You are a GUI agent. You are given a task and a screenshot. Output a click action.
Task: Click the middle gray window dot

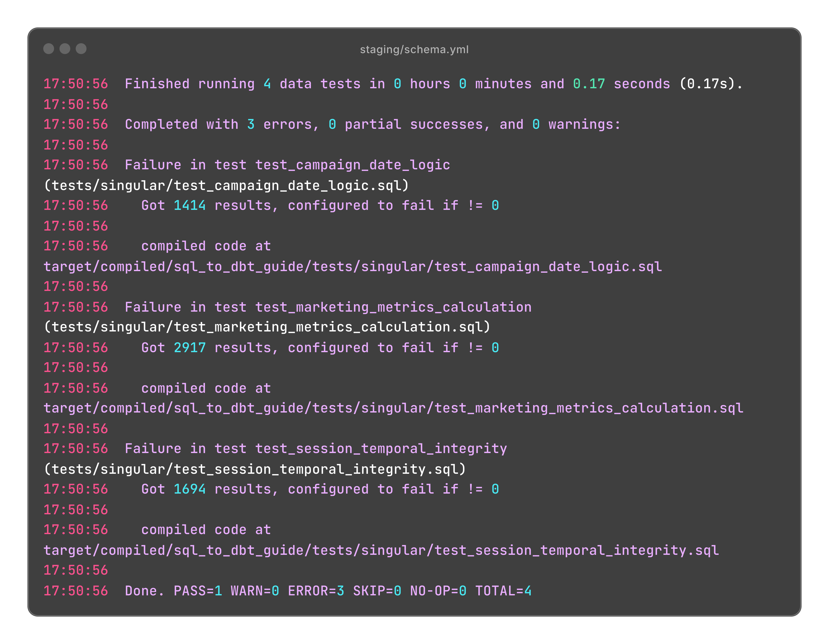point(65,49)
